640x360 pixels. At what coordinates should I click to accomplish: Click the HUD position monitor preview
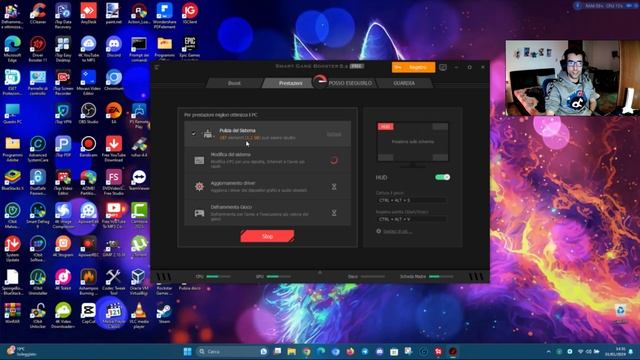(x=413, y=142)
